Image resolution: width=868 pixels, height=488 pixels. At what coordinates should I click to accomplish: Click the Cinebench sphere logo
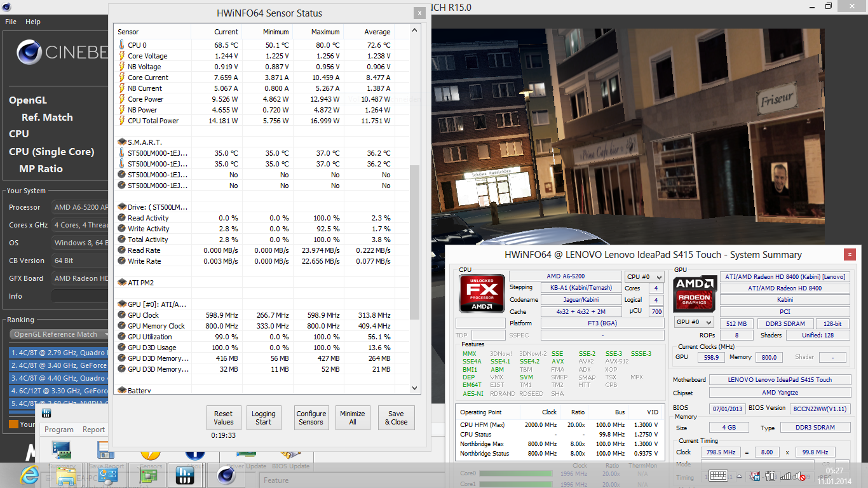[x=29, y=53]
